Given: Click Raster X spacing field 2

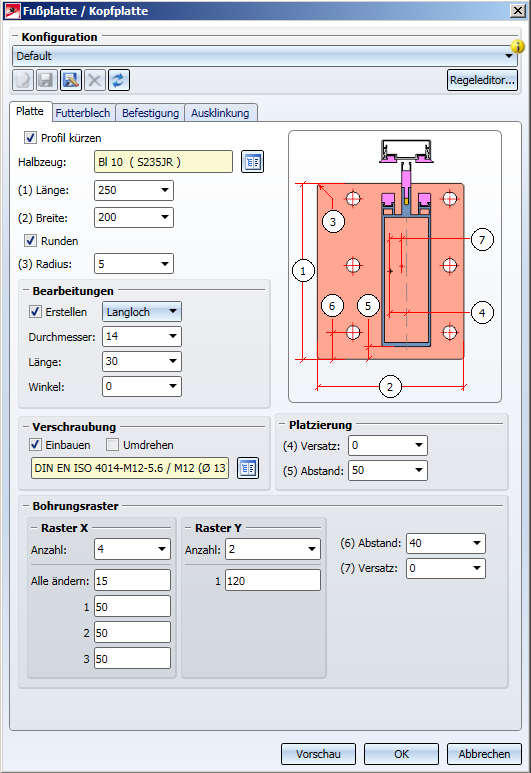Looking at the screenshot, I should (133, 632).
